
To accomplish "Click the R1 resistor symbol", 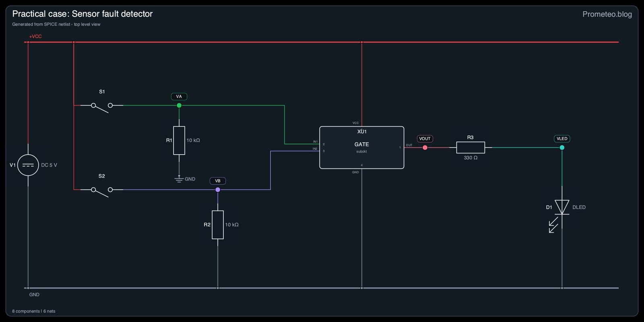I will click(179, 140).
